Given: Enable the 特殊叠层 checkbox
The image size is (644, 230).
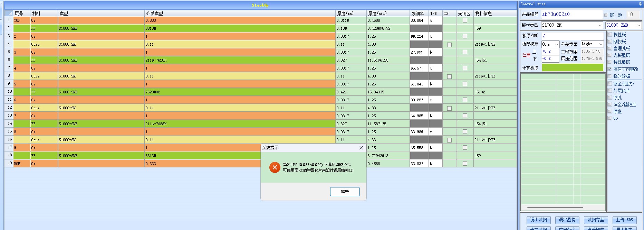Looking at the screenshot, I should 610,62.
